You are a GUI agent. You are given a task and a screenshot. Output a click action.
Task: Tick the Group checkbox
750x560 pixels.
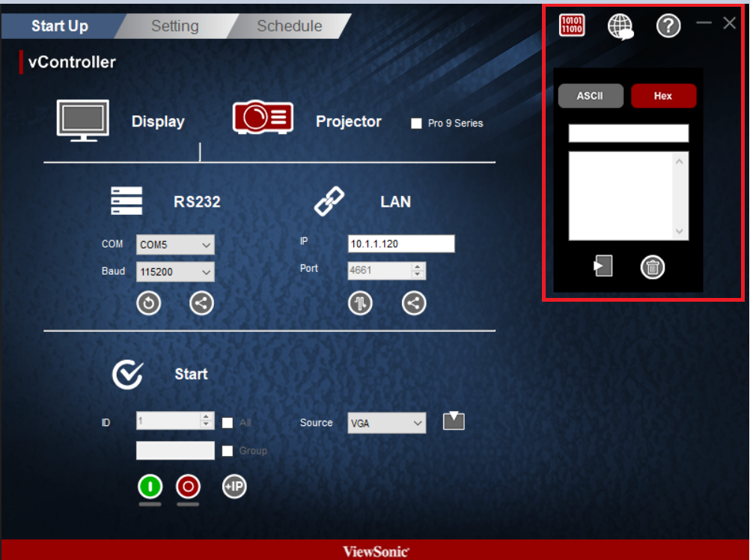228,451
